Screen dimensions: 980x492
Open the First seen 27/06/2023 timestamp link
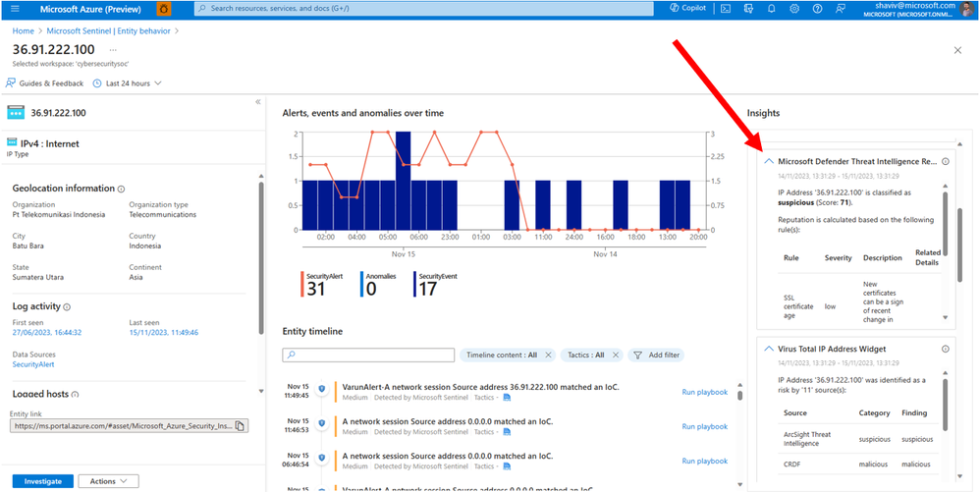tap(47, 333)
